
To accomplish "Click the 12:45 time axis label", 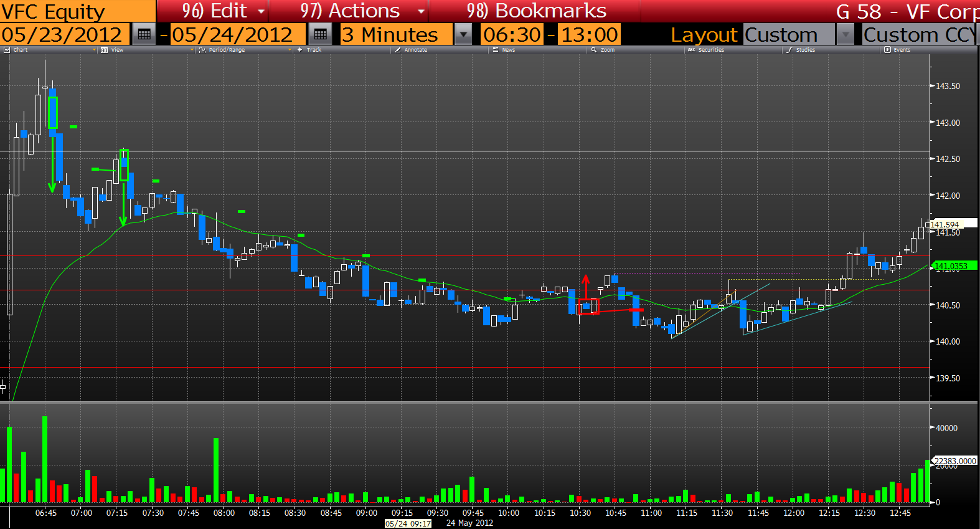I will point(900,513).
